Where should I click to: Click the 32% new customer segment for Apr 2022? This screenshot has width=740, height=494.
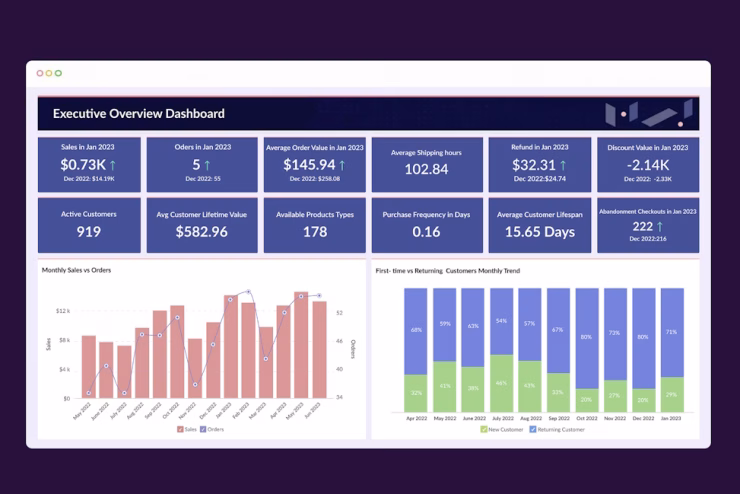tap(416, 394)
